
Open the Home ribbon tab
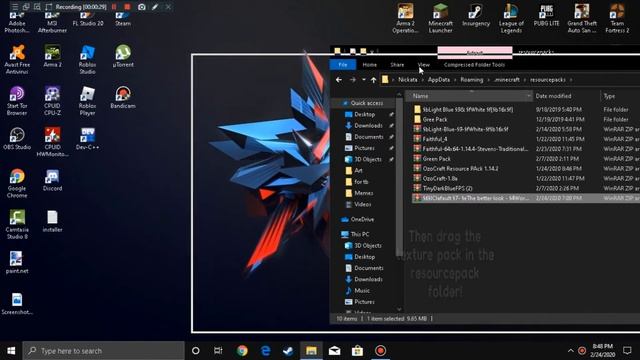[369, 64]
